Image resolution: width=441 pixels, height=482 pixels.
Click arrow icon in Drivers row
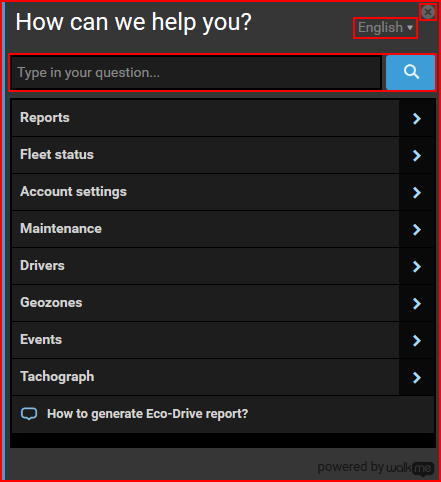[x=417, y=266]
